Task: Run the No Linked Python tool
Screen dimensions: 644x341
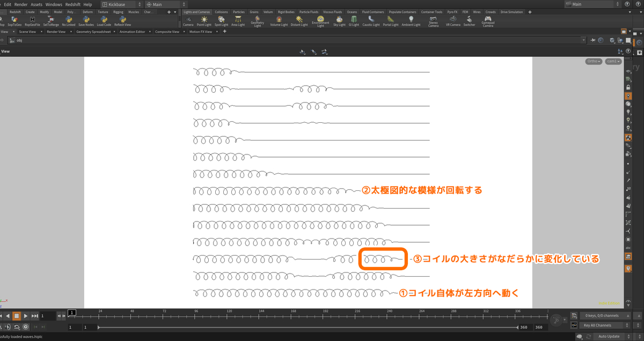Action: click(x=69, y=21)
